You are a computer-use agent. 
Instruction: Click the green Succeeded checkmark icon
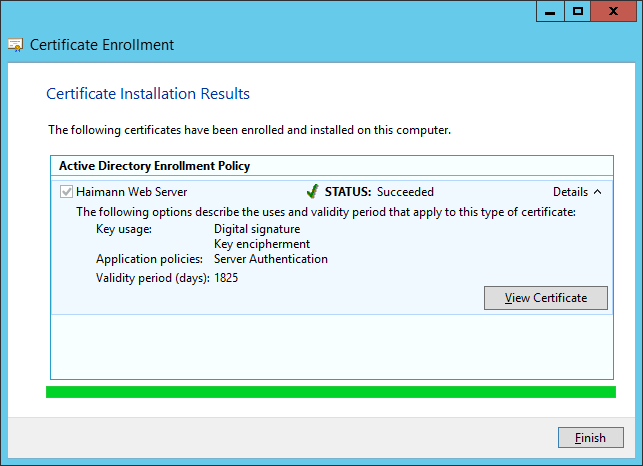[312, 191]
